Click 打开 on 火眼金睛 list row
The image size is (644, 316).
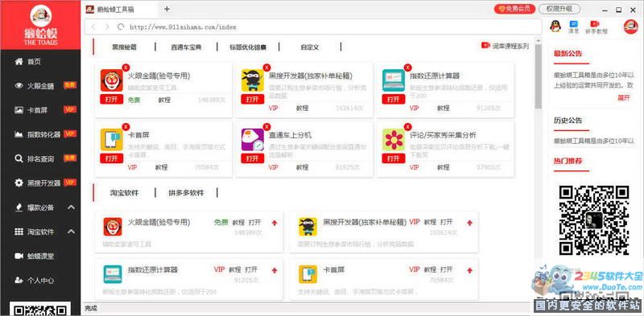coord(254,223)
